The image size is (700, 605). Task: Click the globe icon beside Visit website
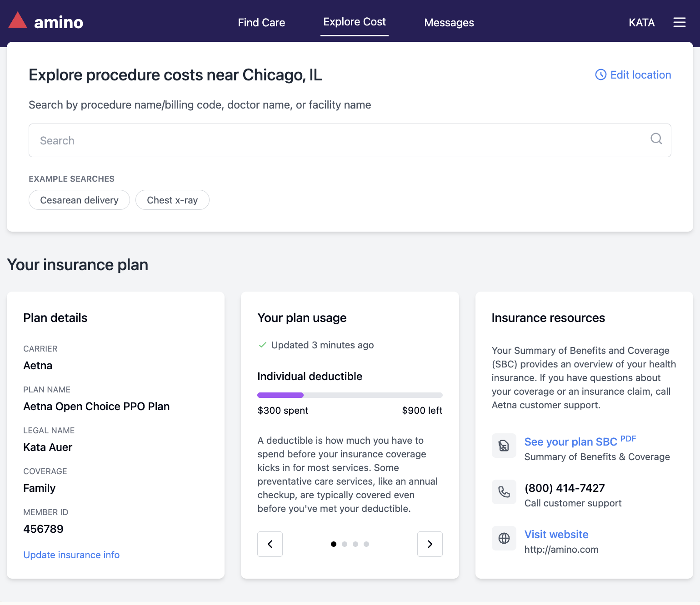click(504, 538)
